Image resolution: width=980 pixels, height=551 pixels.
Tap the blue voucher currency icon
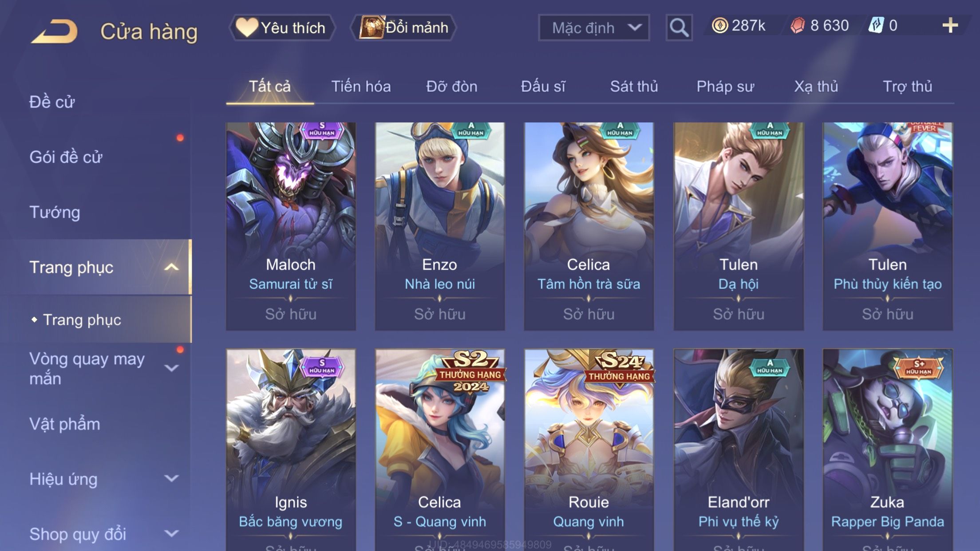[x=876, y=26]
